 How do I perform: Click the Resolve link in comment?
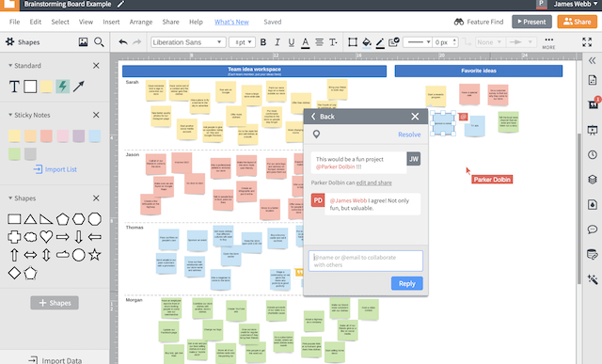409,135
